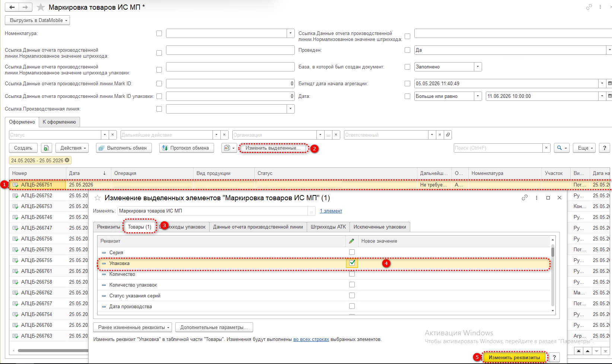Viewport: 612px width, 364px height.
Task: Open help with the question mark by Еще
Action: [x=604, y=148]
